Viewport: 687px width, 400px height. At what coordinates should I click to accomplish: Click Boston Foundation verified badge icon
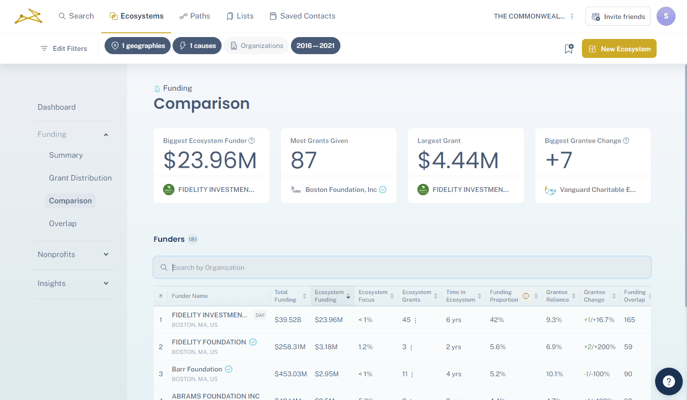point(383,190)
